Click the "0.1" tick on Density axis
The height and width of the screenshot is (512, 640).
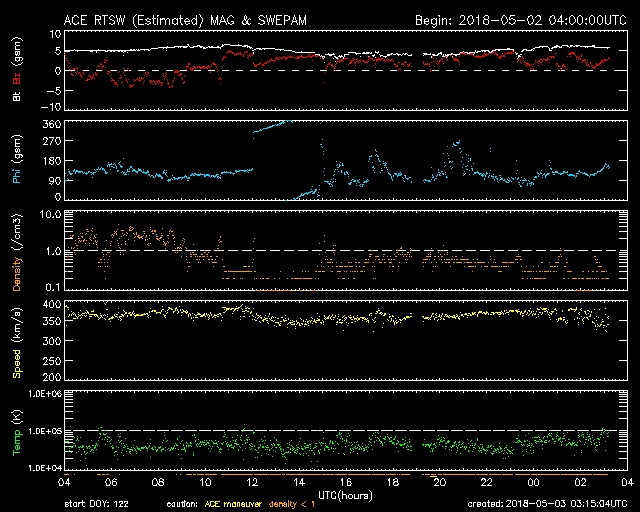[53, 287]
